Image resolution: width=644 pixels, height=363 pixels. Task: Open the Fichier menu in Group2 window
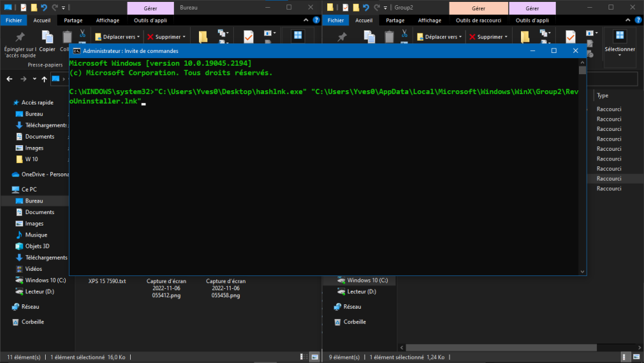336,21
